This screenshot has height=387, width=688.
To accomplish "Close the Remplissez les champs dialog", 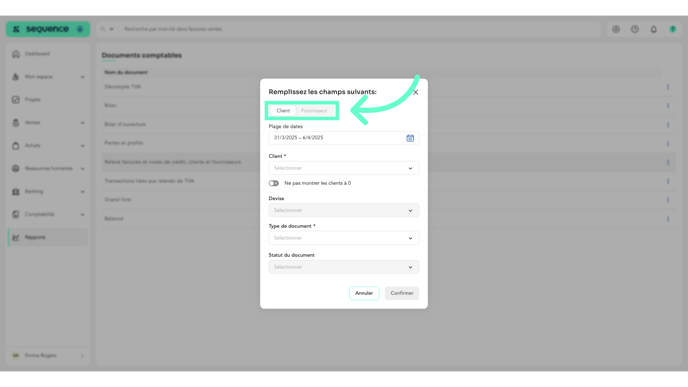I will pos(416,92).
